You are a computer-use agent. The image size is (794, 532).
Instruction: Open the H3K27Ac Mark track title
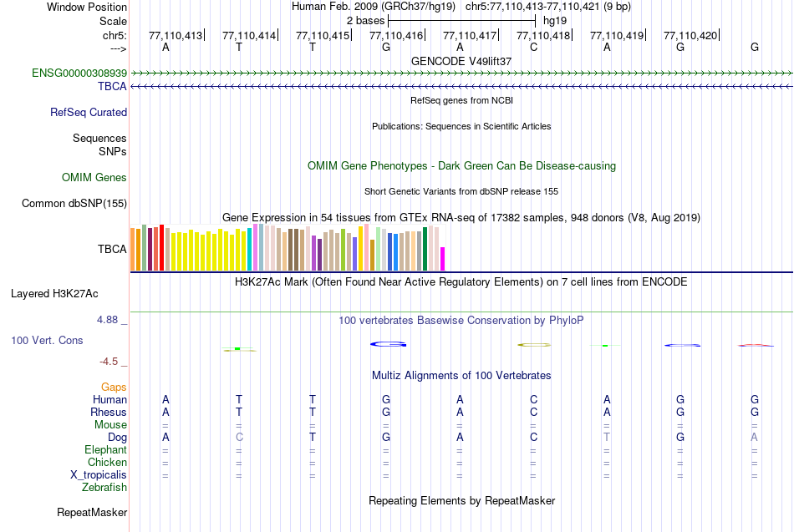461,282
